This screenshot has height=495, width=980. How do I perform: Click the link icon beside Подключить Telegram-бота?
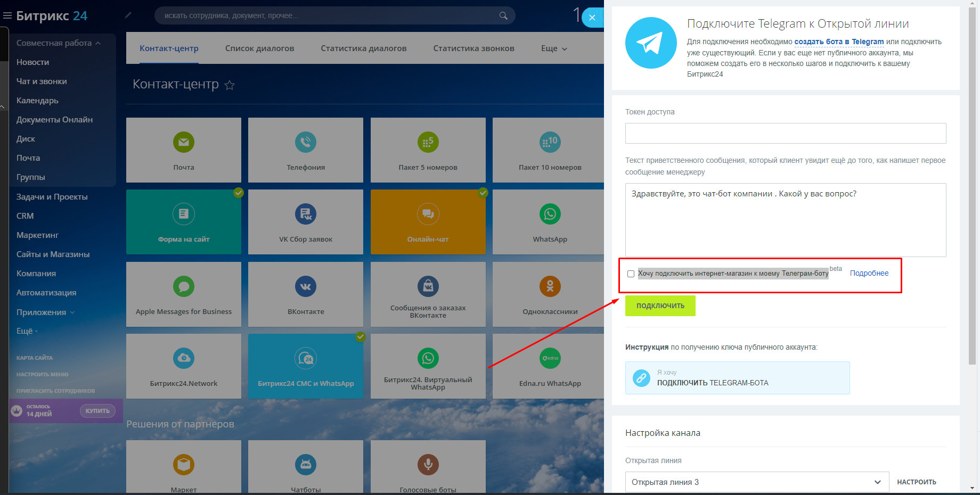[641, 378]
